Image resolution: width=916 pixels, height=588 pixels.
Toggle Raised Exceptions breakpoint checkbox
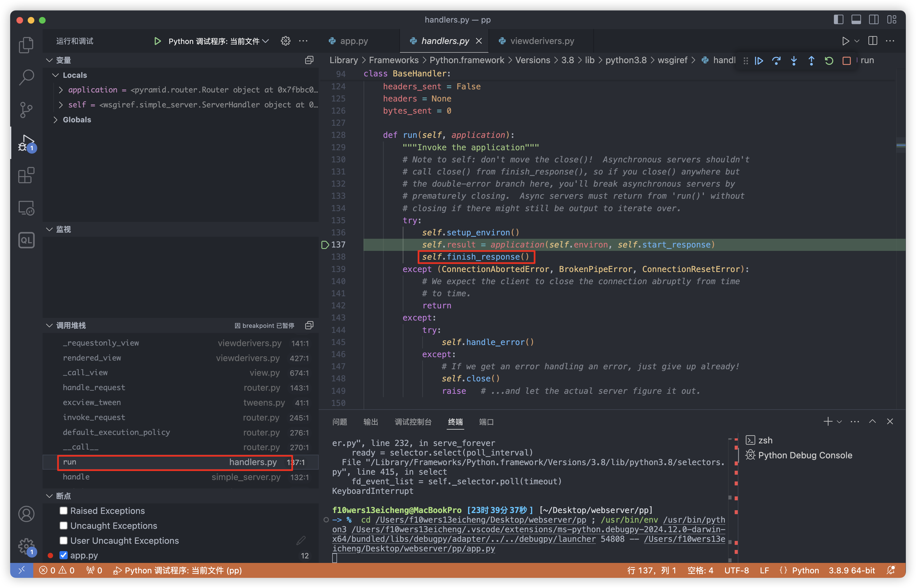(63, 510)
